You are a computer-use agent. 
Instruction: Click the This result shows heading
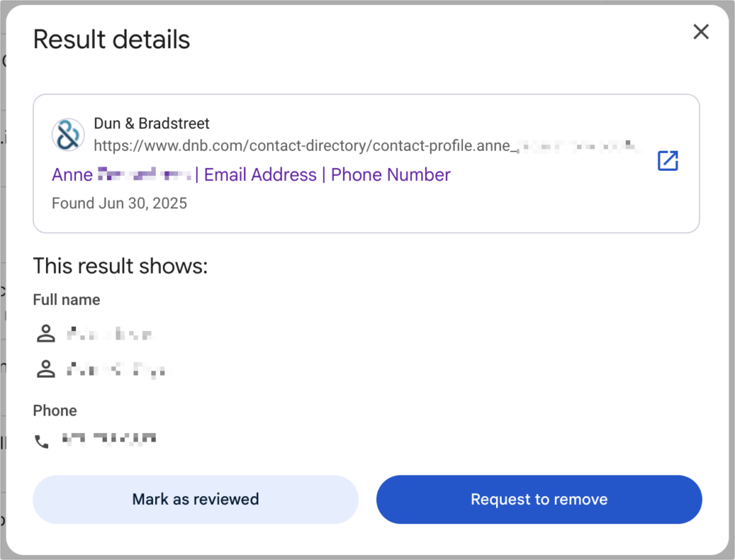(120, 266)
